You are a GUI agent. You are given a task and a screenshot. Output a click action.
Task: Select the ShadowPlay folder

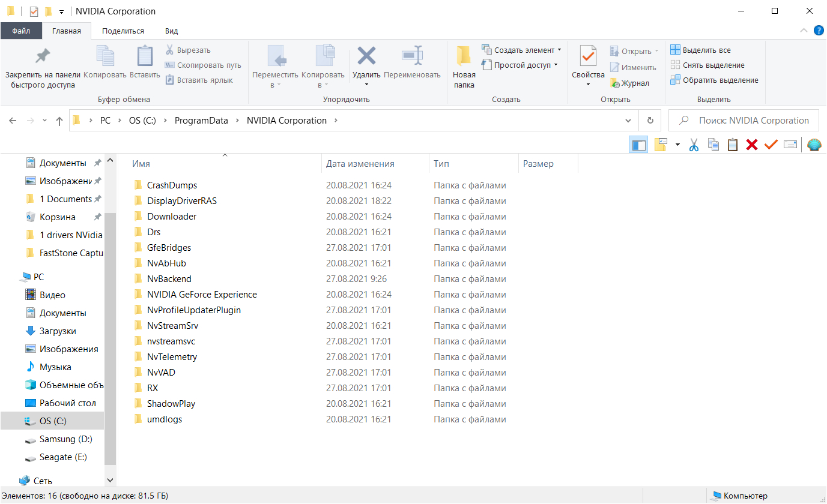pyautogui.click(x=171, y=404)
